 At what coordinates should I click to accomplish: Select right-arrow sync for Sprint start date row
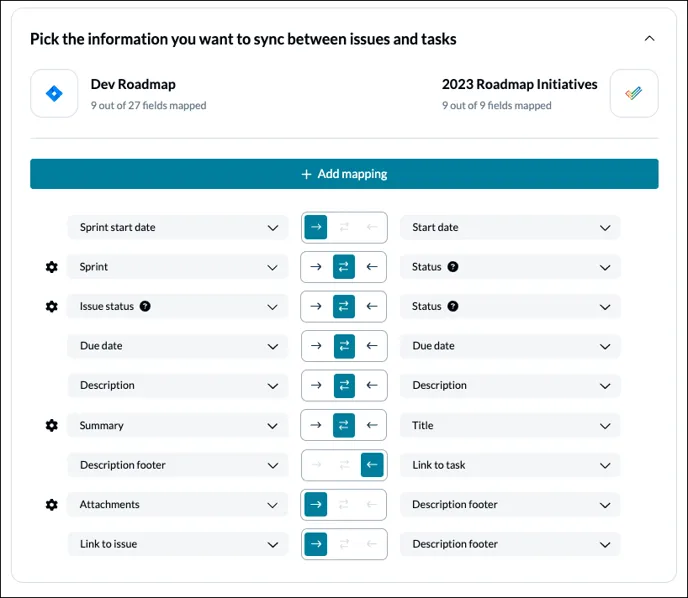pyautogui.click(x=316, y=227)
